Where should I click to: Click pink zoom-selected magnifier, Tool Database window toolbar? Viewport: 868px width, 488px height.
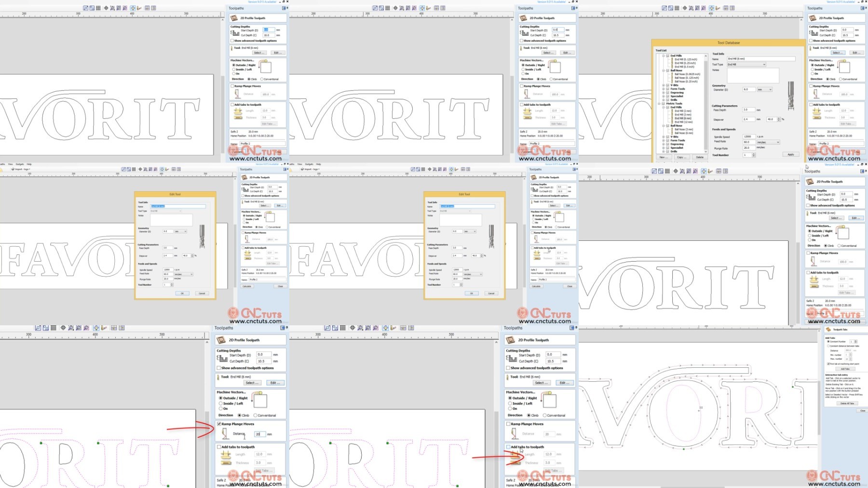pyautogui.click(x=704, y=8)
